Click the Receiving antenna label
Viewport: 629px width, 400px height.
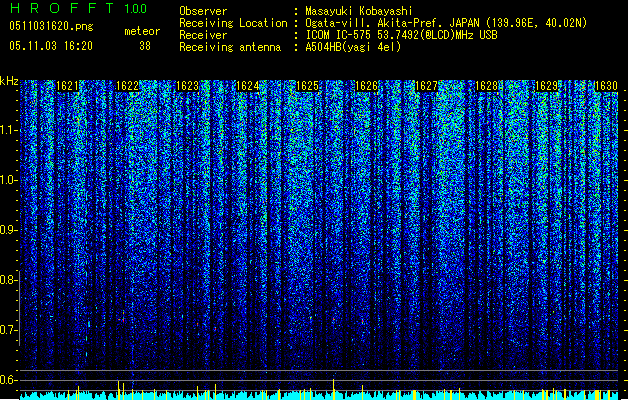[x=230, y=47]
